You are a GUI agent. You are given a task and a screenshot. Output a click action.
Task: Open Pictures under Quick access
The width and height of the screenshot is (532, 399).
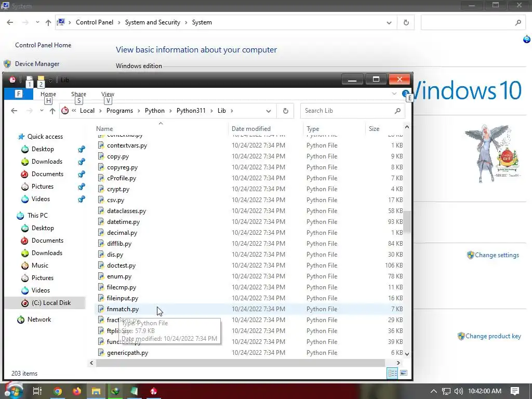(43, 187)
